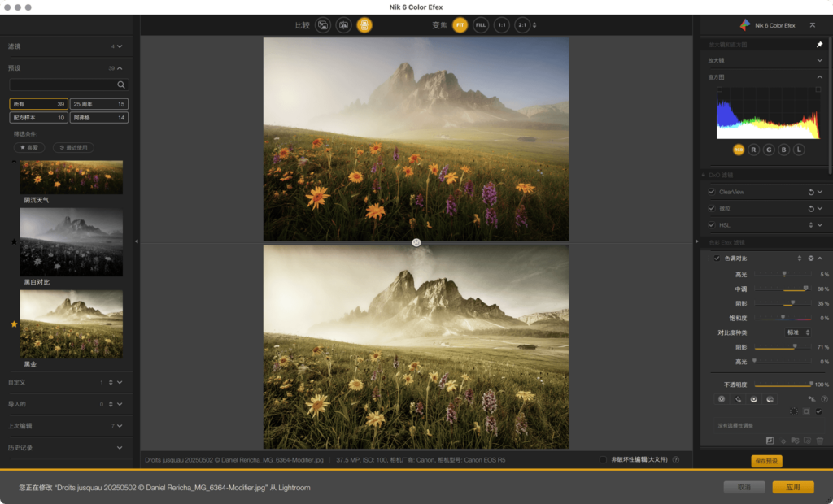This screenshot has width=833, height=504.
Task: Remove the 色调对比 filter
Action: pos(811,259)
